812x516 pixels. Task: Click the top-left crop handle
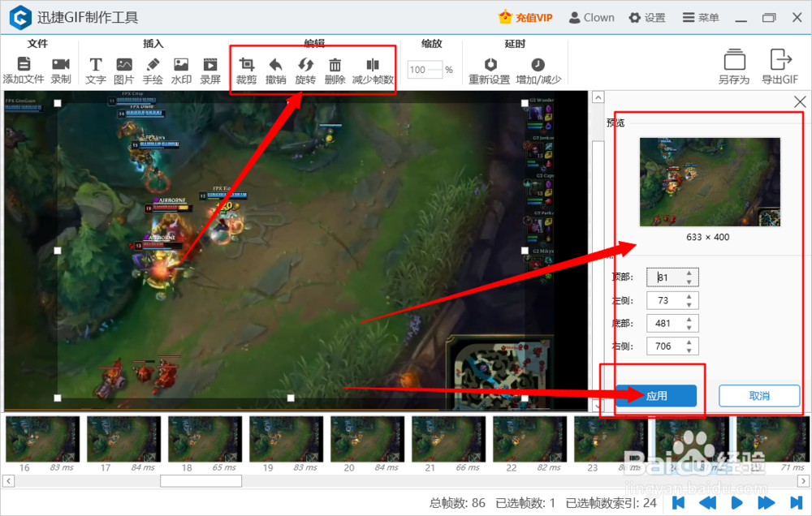pyautogui.click(x=58, y=103)
